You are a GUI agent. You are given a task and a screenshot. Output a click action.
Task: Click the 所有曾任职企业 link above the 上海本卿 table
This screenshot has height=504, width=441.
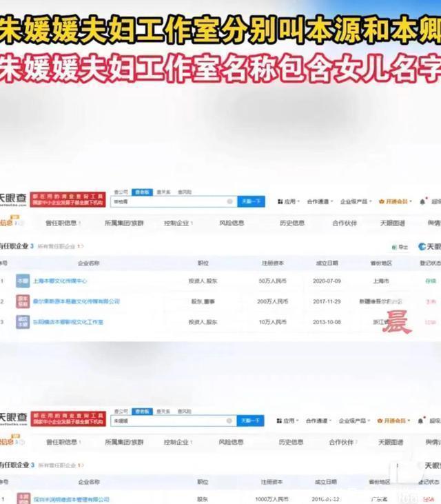[61, 246]
